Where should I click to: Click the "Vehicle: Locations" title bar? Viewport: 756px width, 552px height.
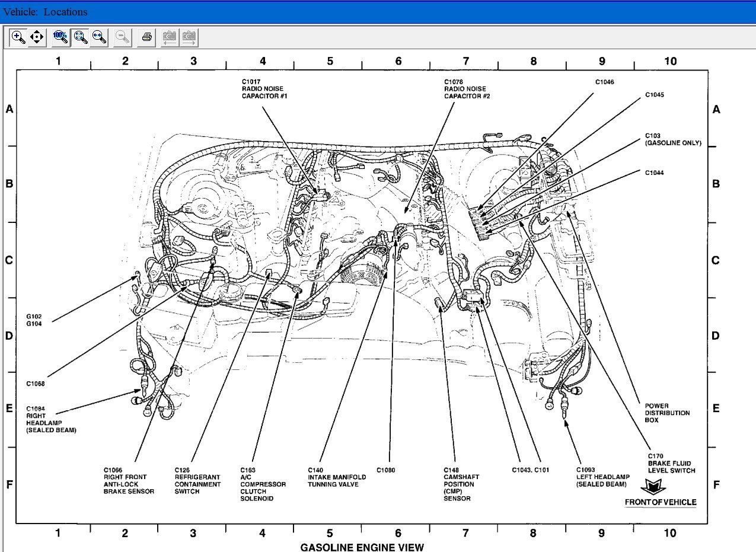pos(45,12)
